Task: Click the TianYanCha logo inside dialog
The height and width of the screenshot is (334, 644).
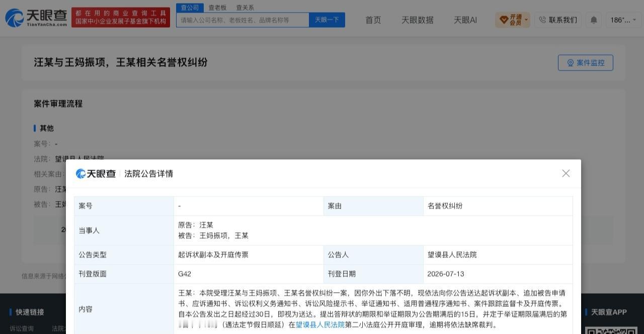Action: tap(96, 174)
